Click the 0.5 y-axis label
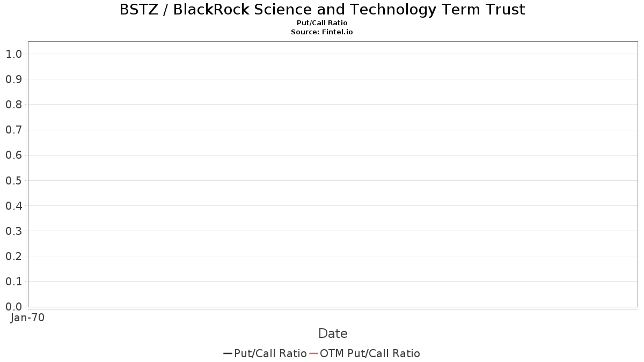Screen dimensions: 644x362 (x=14, y=180)
